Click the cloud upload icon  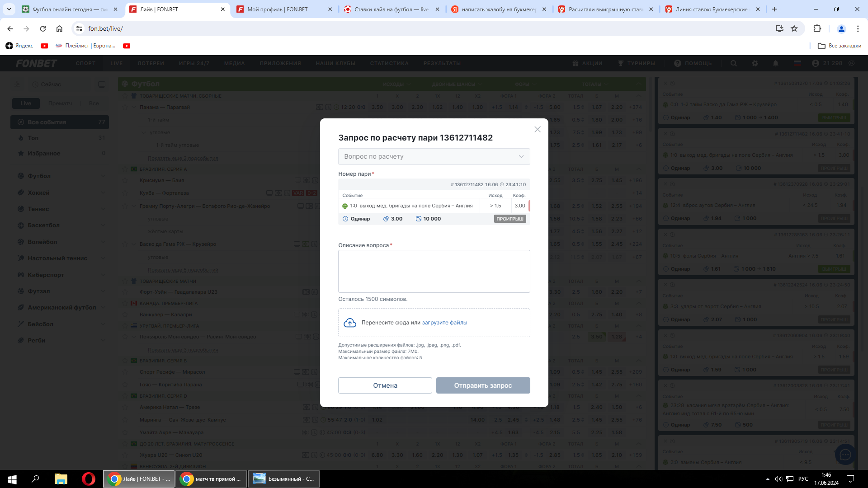[350, 323]
